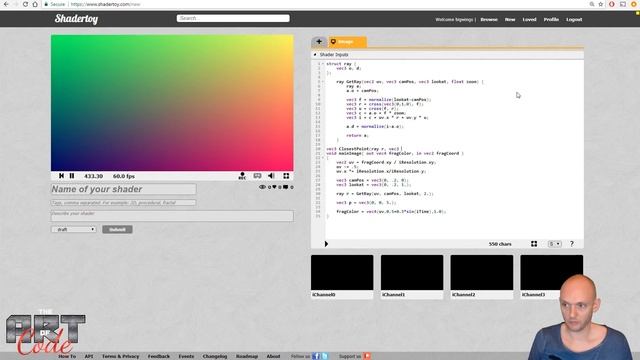
Task: Click the comments bubble icon
Action: (285, 187)
